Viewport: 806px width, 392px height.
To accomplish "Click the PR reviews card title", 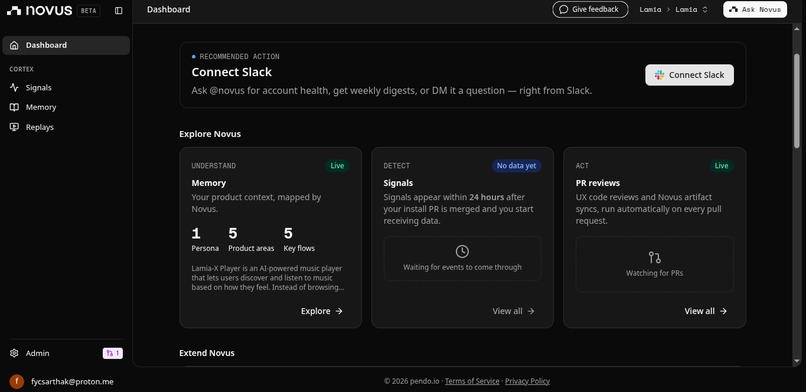I will coord(598,183).
